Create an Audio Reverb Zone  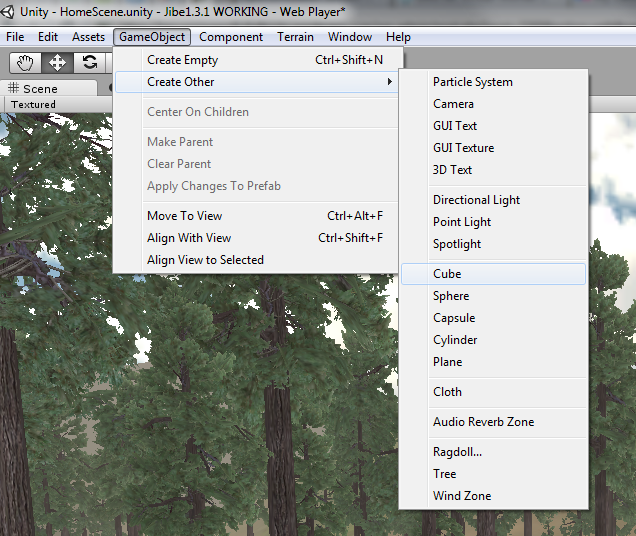point(483,422)
